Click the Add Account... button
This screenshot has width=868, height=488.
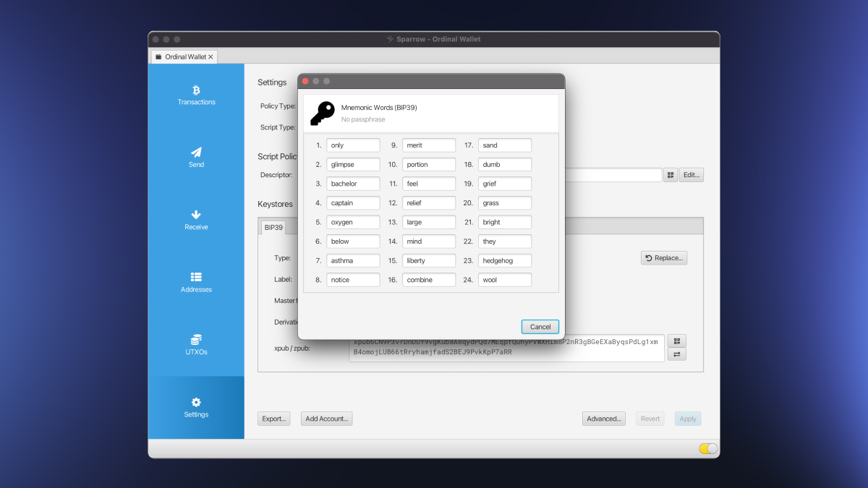click(327, 419)
